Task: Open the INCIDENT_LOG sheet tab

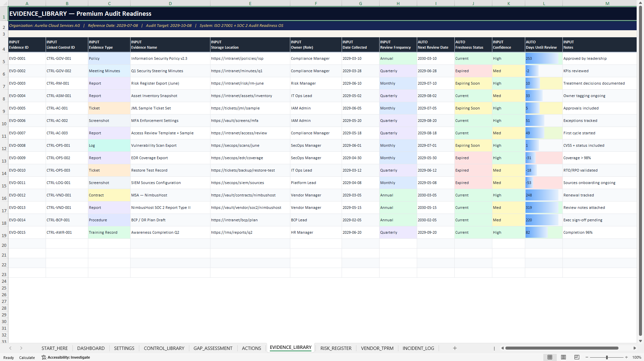Action: tap(418, 348)
